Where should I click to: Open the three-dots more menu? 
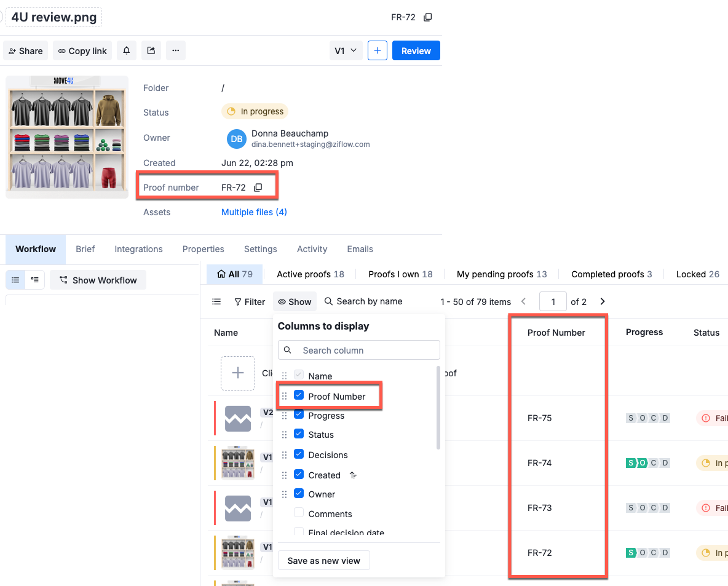point(175,50)
